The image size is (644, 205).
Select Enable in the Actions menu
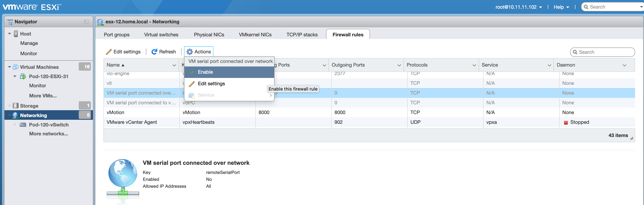pyautogui.click(x=205, y=72)
